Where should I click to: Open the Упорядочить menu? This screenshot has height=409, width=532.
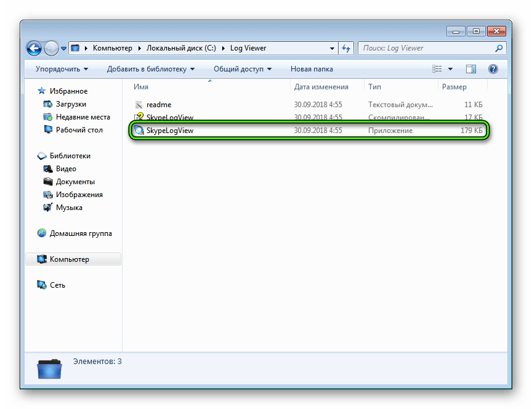(62, 69)
